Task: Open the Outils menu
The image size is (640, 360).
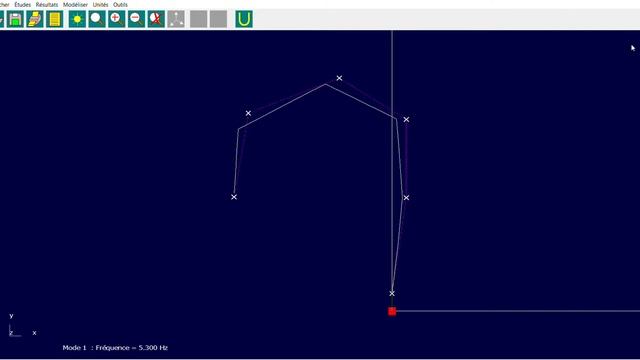Action: tap(120, 4)
